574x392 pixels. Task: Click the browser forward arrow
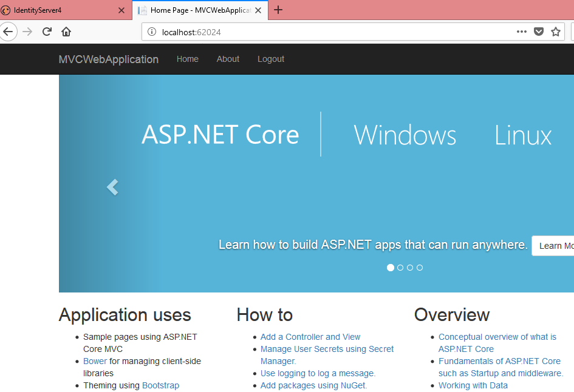click(x=27, y=32)
